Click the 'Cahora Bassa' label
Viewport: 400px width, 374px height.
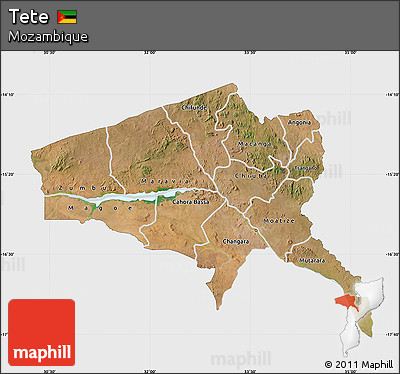(x=191, y=202)
